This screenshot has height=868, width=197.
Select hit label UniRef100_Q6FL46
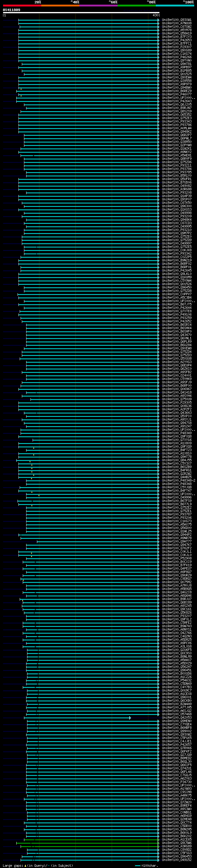(176, 772)
